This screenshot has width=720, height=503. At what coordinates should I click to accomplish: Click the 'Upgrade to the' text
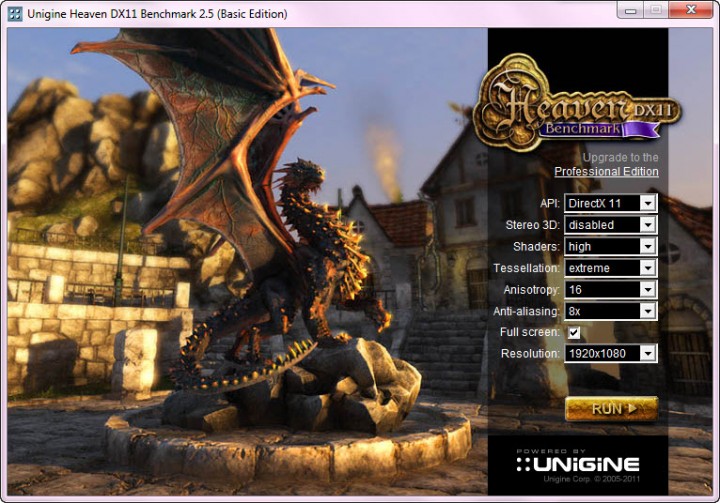pos(620,158)
